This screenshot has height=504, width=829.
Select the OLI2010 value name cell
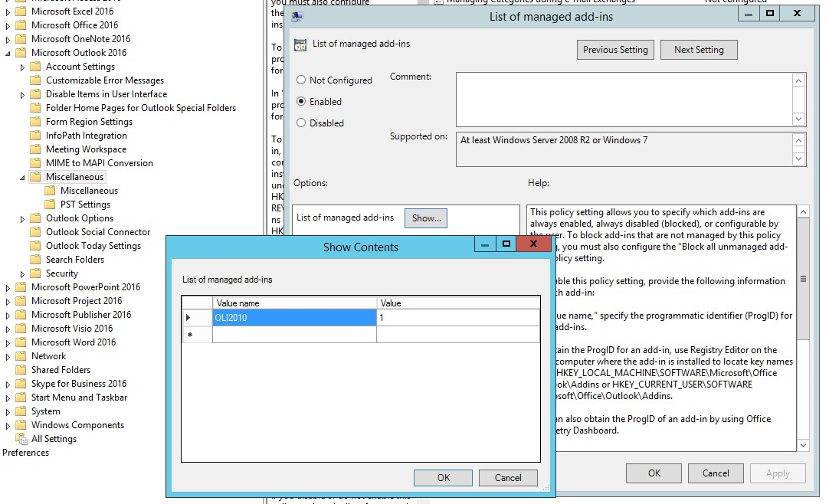click(294, 318)
